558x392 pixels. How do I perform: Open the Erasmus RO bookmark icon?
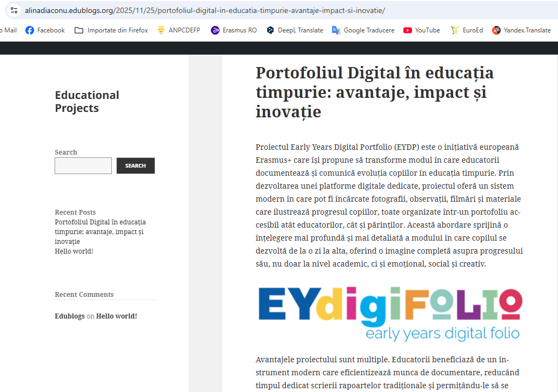(215, 30)
